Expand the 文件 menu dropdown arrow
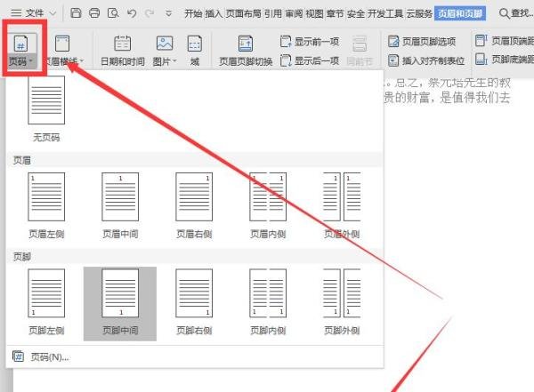The height and width of the screenshot is (392, 534). point(53,13)
